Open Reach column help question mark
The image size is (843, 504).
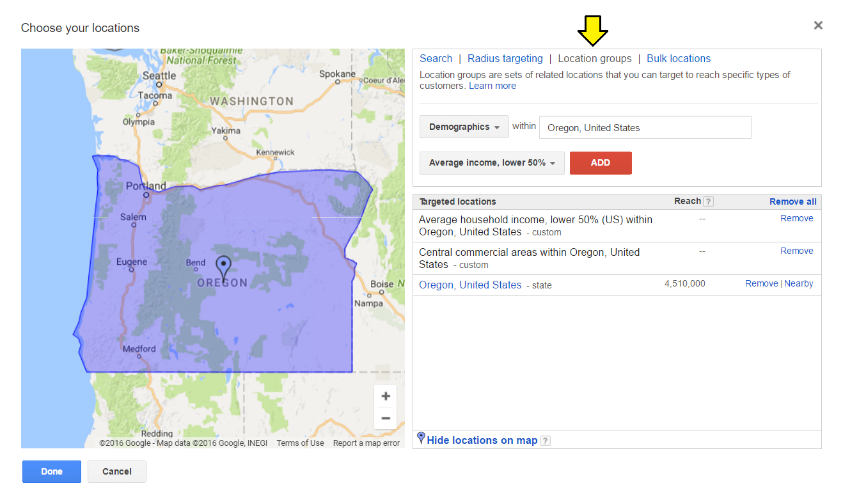pos(708,201)
